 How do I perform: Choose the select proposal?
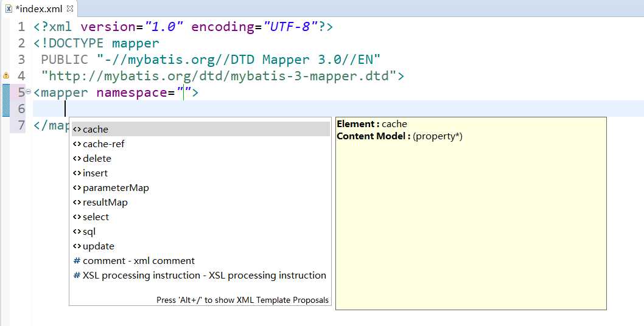[x=201, y=217]
